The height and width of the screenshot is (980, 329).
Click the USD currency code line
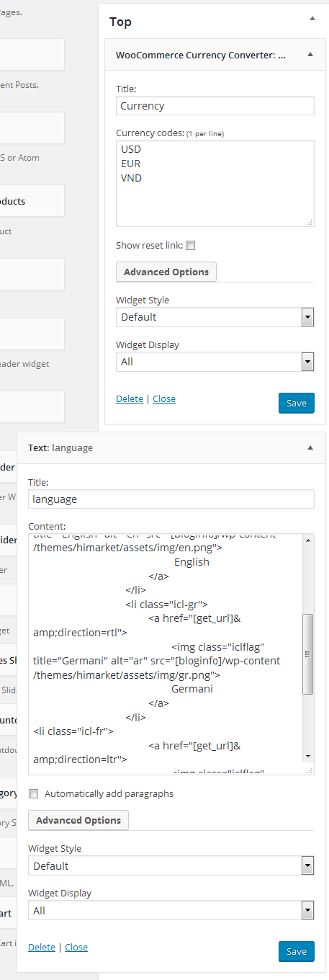[x=131, y=149]
